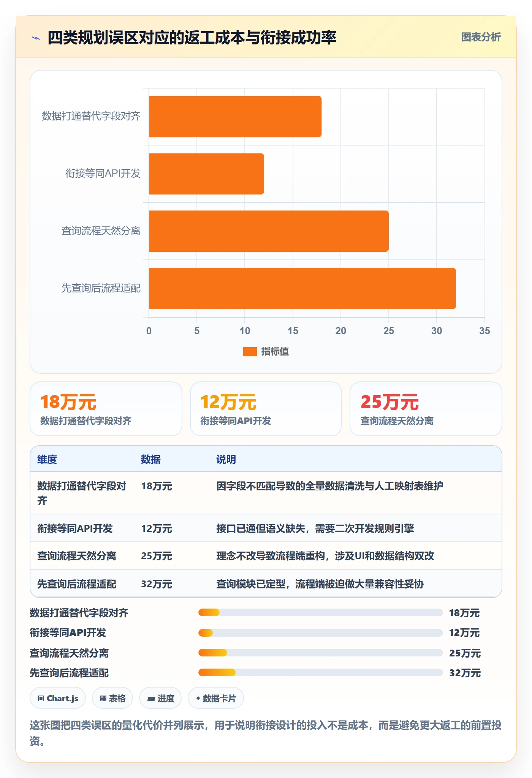
Task: Click the 32万元 progress value label
Action: [x=465, y=673]
